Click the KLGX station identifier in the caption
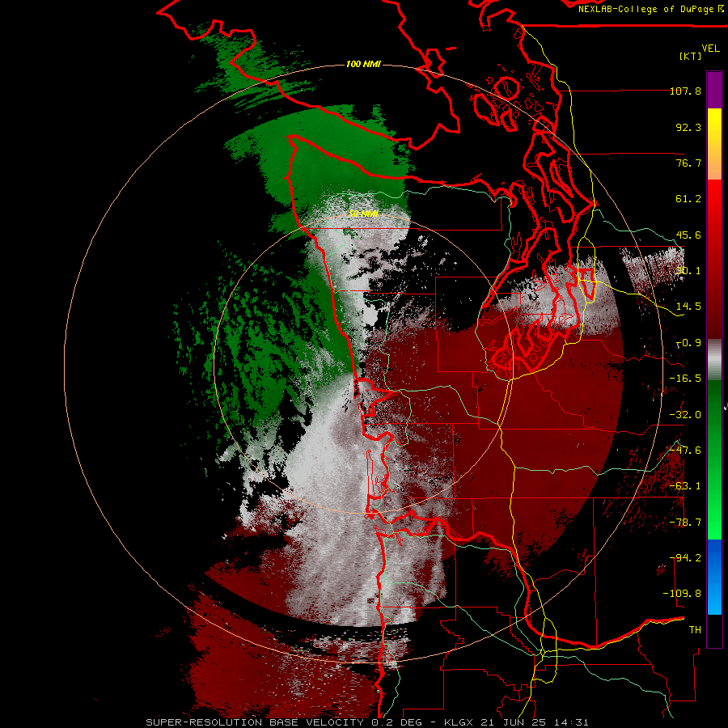This screenshot has height=728, width=728. click(x=459, y=722)
